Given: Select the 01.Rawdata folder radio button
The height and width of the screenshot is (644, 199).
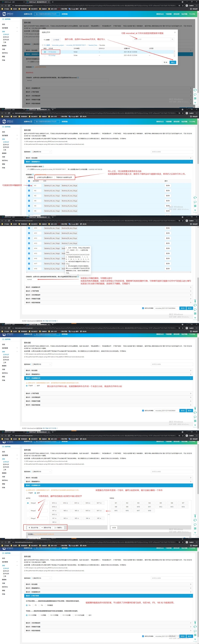Looking at the screenshot, I should 45,52.
